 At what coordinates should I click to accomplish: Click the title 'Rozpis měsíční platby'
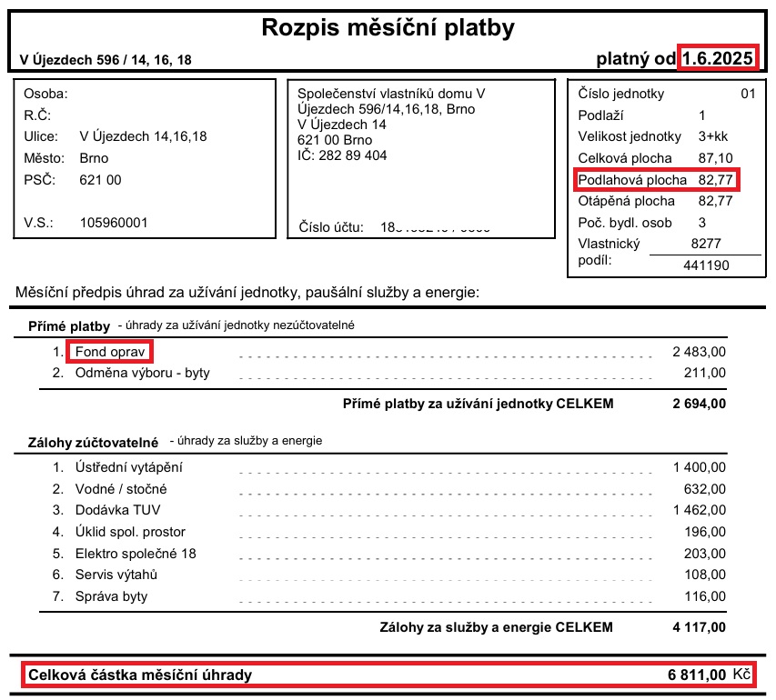point(388,28)
